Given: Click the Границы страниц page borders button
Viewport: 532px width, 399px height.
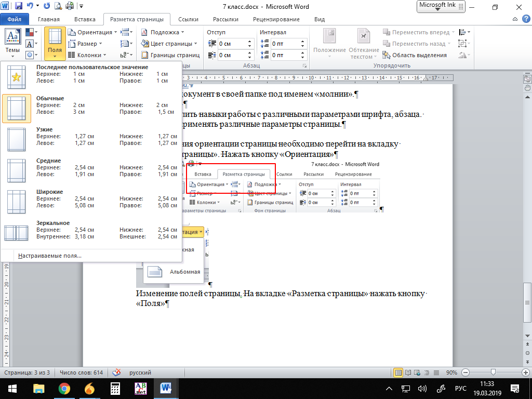Looking at the screenshot, I should [x=170, y=55].
